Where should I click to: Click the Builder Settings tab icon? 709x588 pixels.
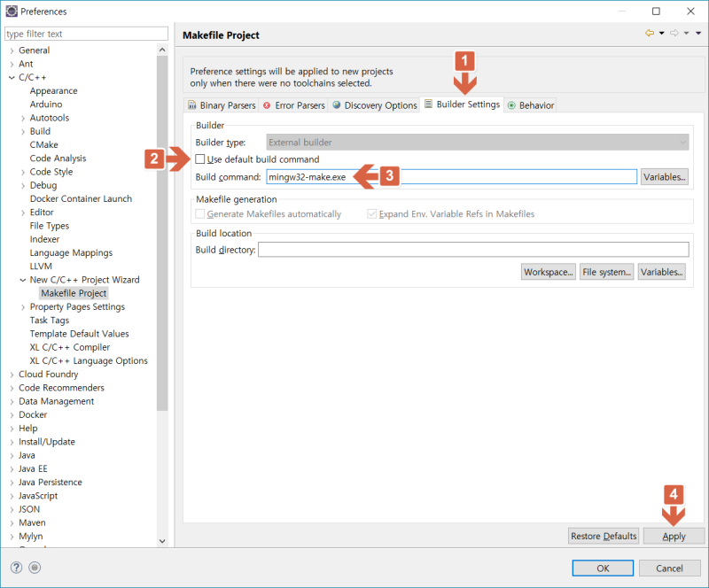[x=428, y=104]
